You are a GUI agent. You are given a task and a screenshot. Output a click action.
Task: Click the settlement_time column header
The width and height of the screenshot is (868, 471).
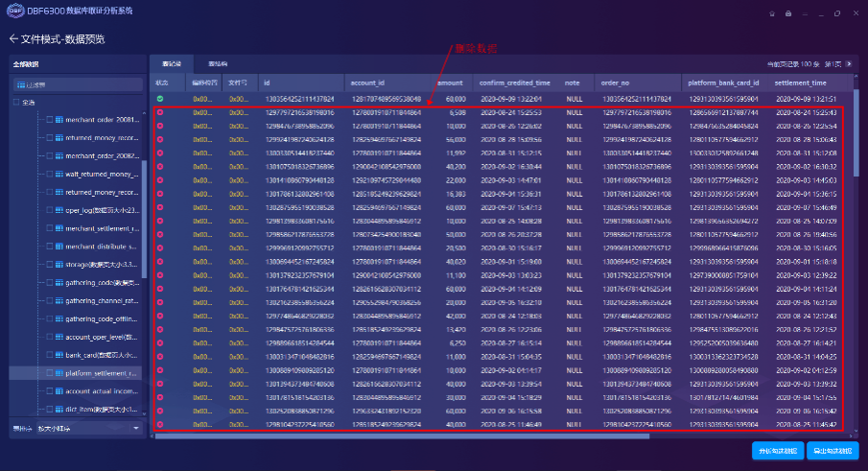800,82
